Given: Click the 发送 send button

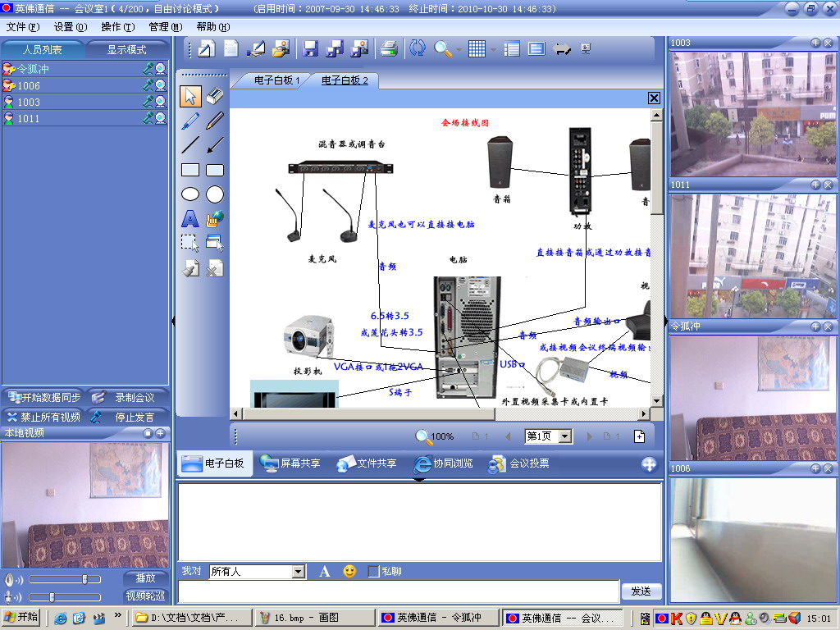Looking at the screenshot, I should (x=641, y=591).
